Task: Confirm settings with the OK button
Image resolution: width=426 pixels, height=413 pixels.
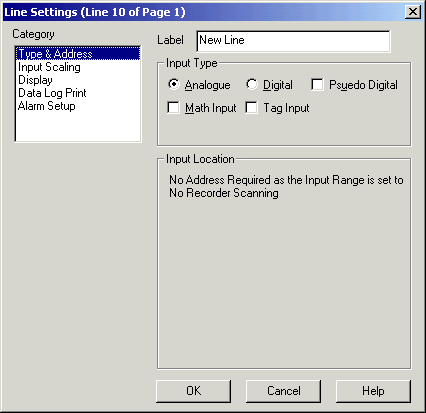Action: [x=193, y=391]
